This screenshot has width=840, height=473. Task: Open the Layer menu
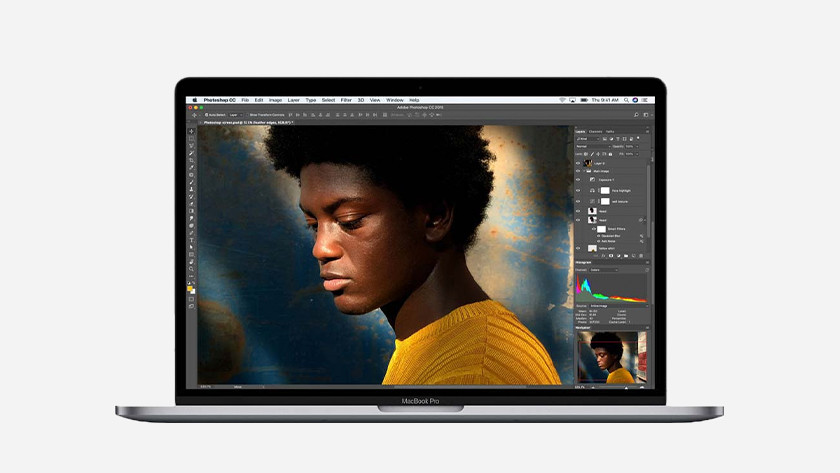coord(294,100)
